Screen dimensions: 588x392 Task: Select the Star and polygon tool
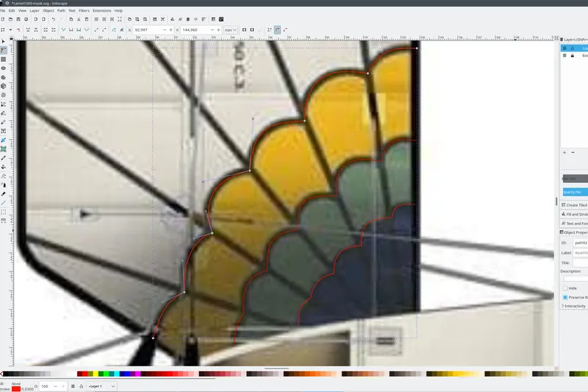pyautogui.click(x=4, y=77)
